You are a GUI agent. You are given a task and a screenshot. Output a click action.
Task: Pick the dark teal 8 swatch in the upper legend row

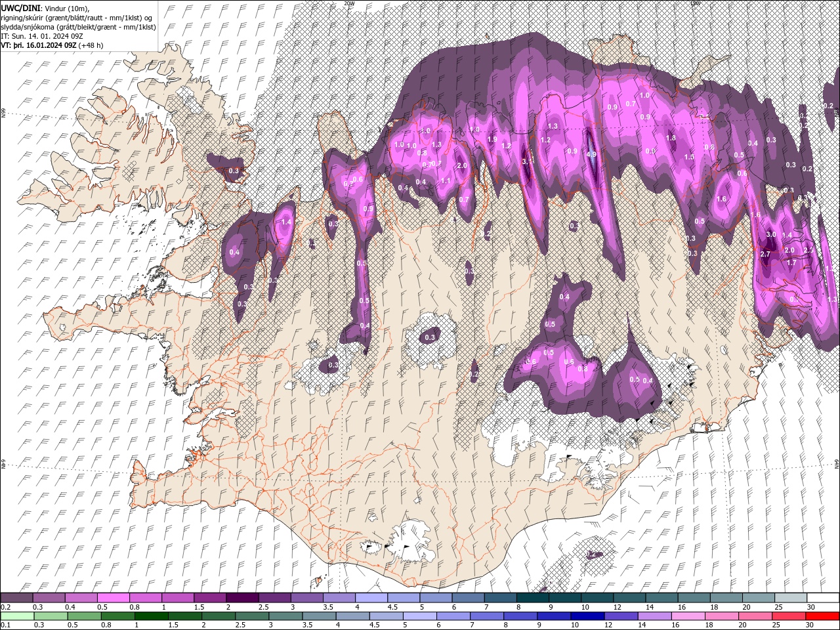[532, 598]
